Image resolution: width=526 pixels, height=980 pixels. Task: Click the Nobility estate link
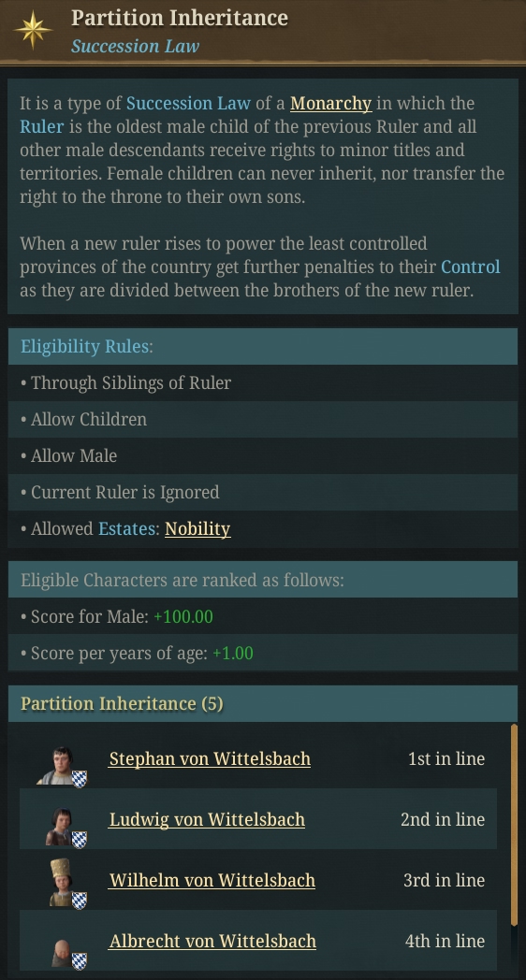[197, 528]
